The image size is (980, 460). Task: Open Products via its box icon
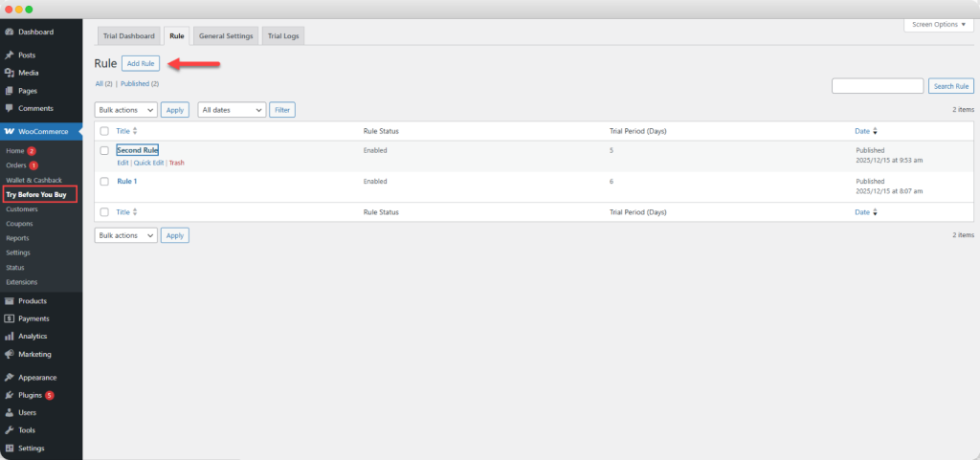[10, 301]
